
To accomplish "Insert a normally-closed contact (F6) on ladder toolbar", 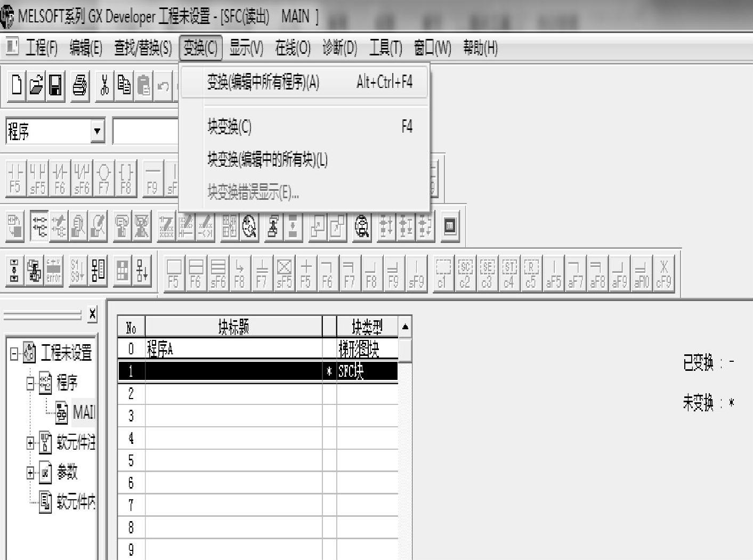I will coord(60,178).
